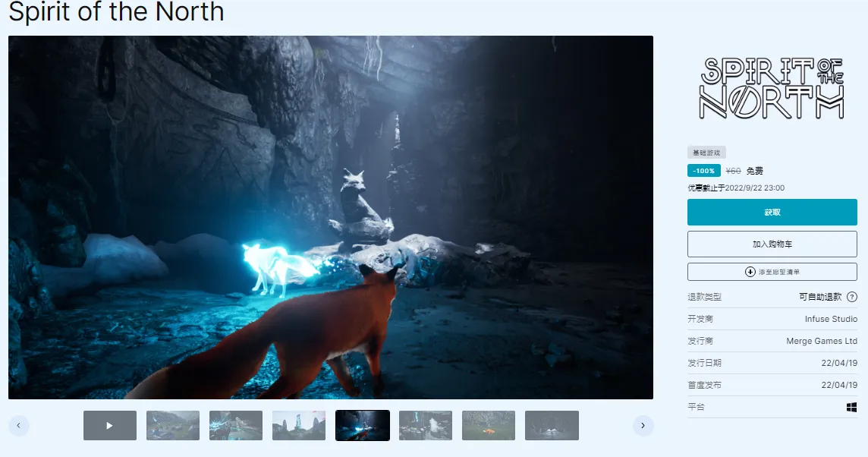
Task: Show the previous screenshots with left arrow
Action: pyautogui.click(x=19, y=425)
